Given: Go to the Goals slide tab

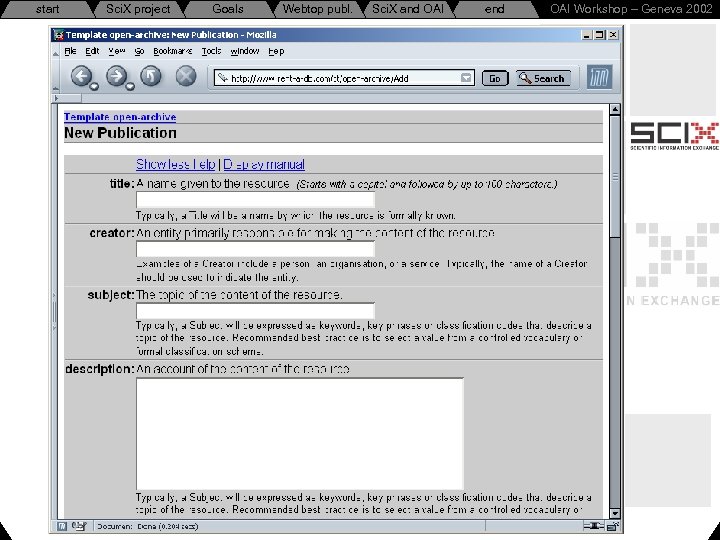Looking at the screenshot, I should (228, 9).
